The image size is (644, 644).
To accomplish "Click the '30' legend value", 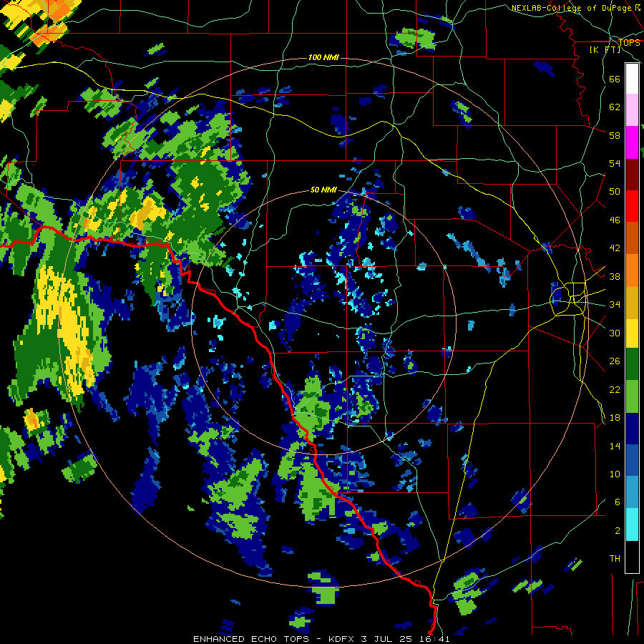I will click(615, 333).
